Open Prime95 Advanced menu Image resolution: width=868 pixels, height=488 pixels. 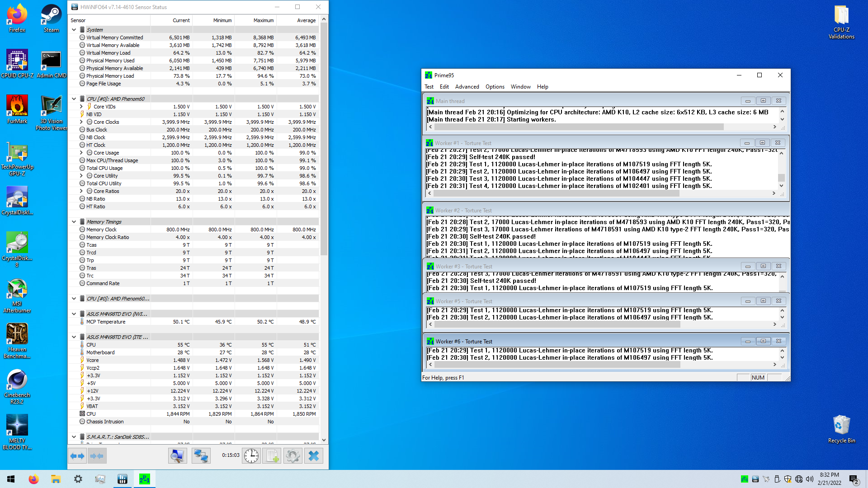pyautogui.click(x=467, y=87)
